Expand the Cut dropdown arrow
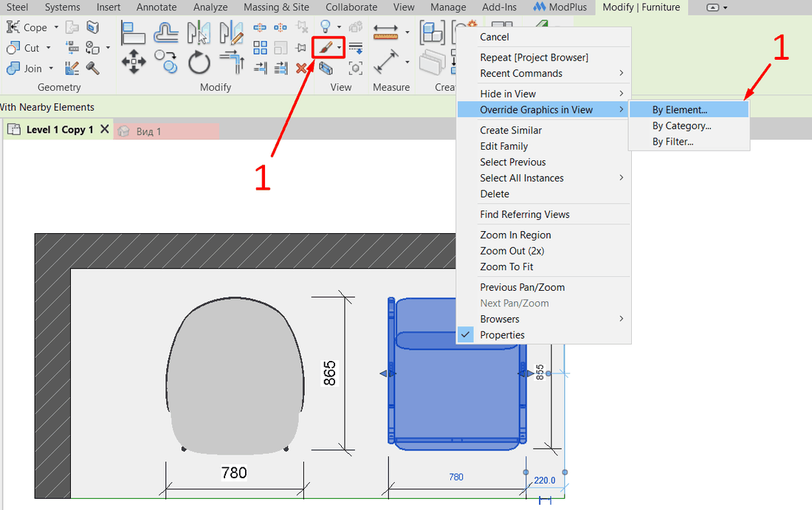812x510 pixels. point(49,48)
